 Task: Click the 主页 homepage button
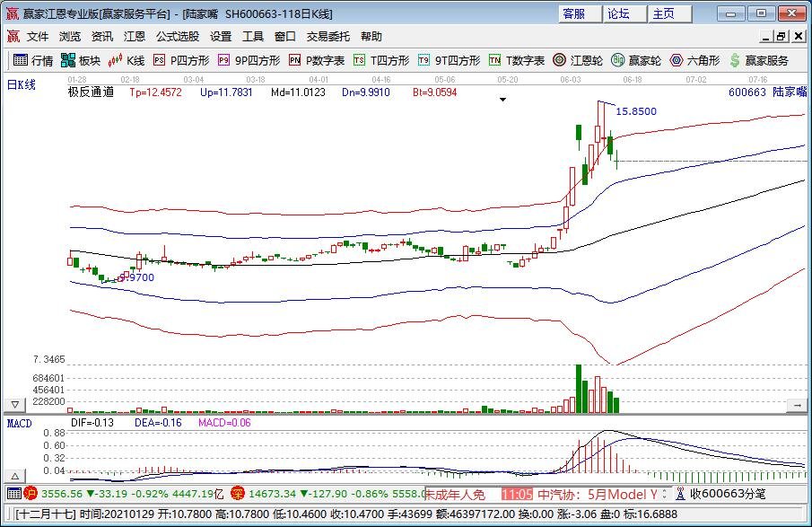(x=670, y=14)
